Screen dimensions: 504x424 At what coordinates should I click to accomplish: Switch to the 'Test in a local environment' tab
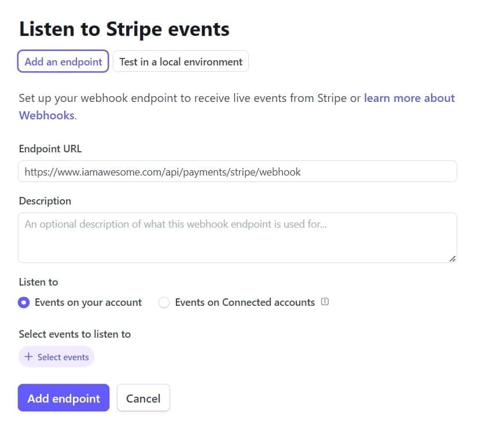pos(181,61)
